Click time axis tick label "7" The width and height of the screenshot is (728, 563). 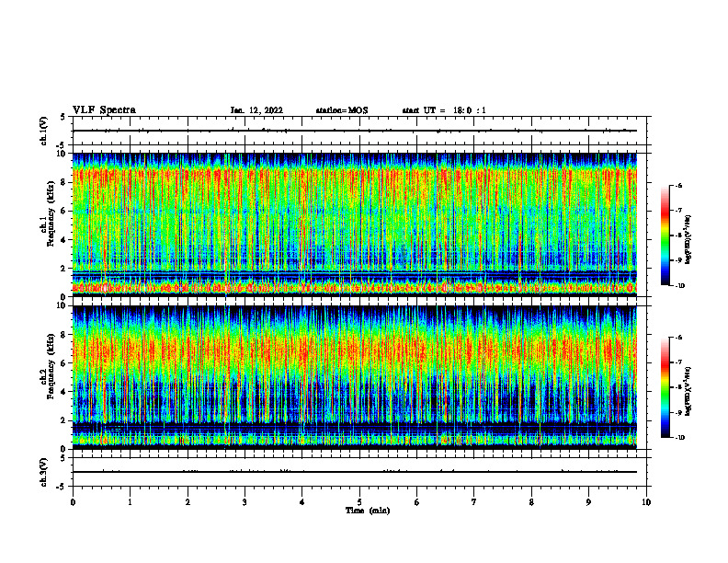tap(474, 502)
